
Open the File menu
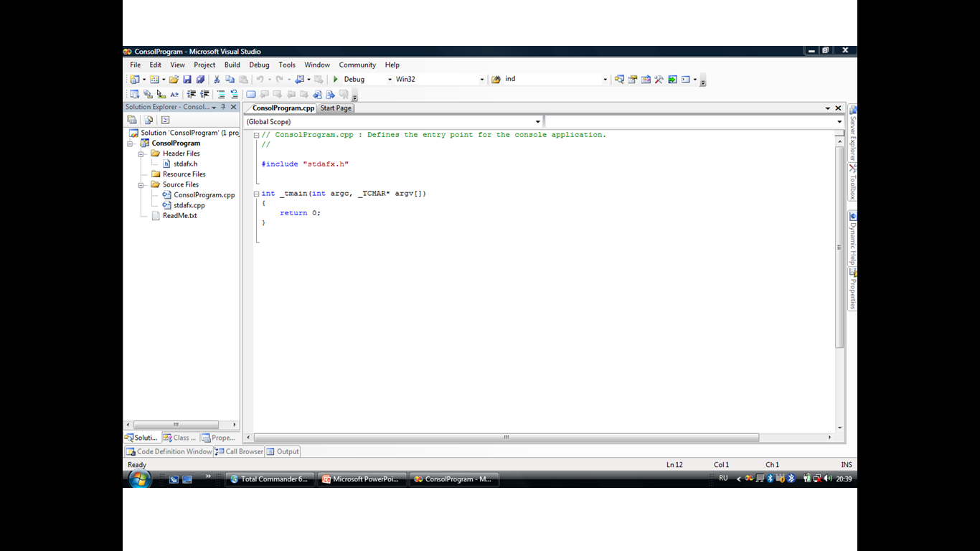[x=136, y=65]
